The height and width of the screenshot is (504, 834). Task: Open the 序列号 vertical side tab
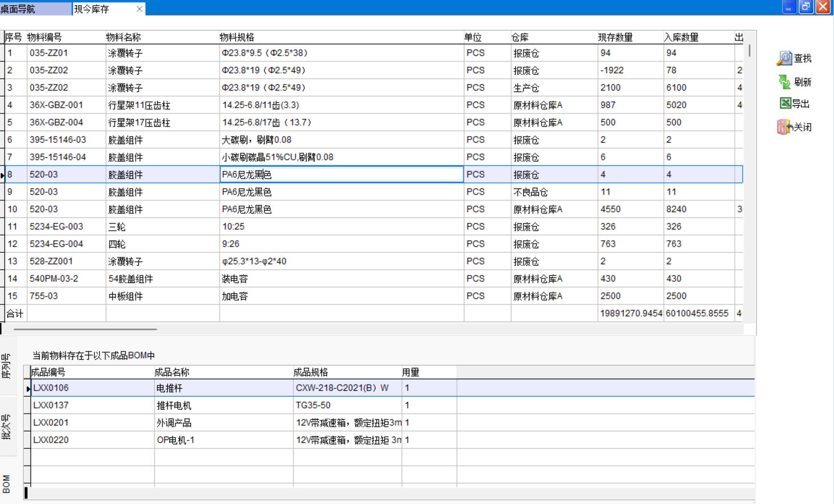7,366
